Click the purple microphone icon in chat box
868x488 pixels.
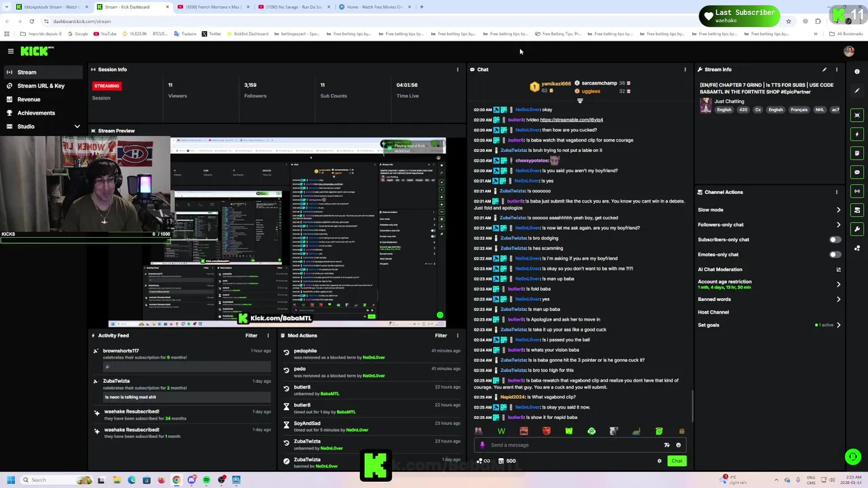click(482, 445)
